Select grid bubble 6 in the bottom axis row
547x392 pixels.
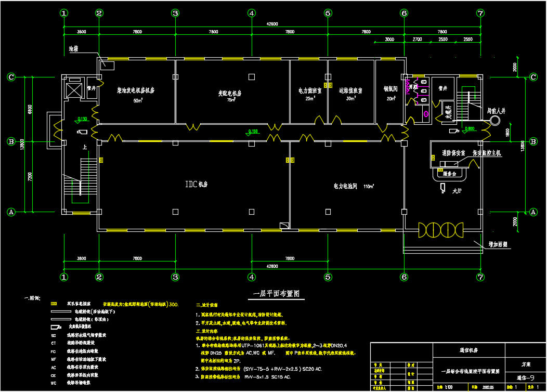tap(404, 277)
